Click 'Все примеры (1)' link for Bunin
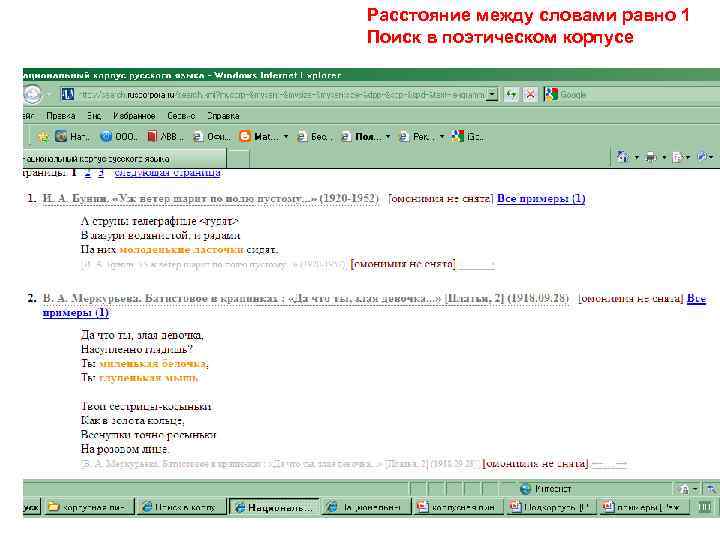720x540 pixels. [x=541, y=199]
